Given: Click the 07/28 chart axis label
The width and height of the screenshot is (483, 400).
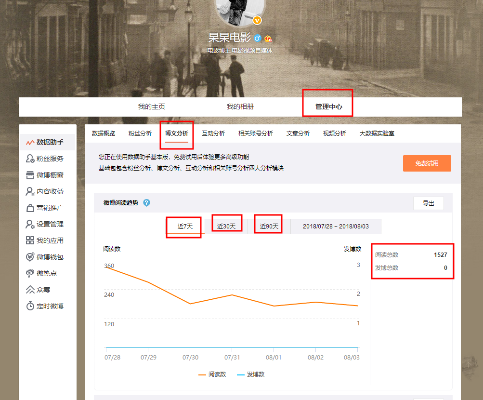Looking at the screenshot, I should pos(112,357).
